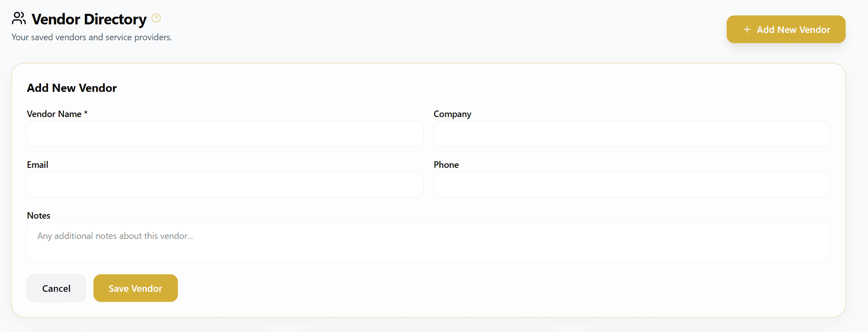Click the Vendor Directory page title
The image size is (868, 332).
coord(89,20)
